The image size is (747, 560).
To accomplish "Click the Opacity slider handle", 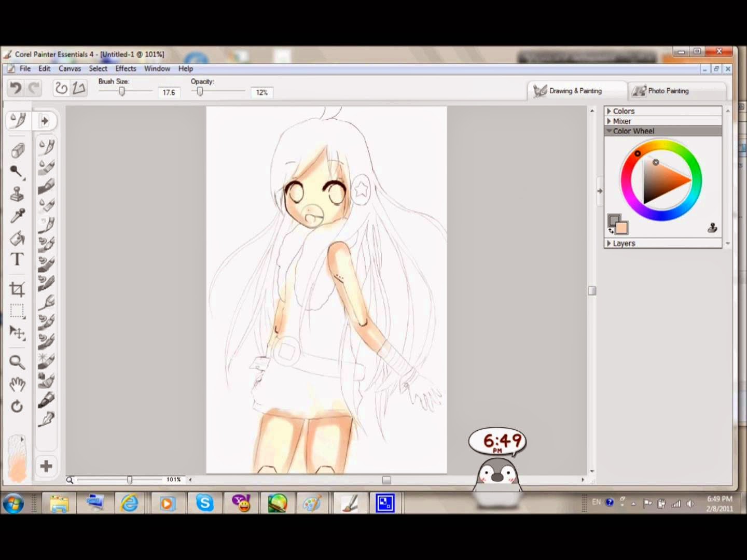I will pyautogui.click(x=200, y=91).
